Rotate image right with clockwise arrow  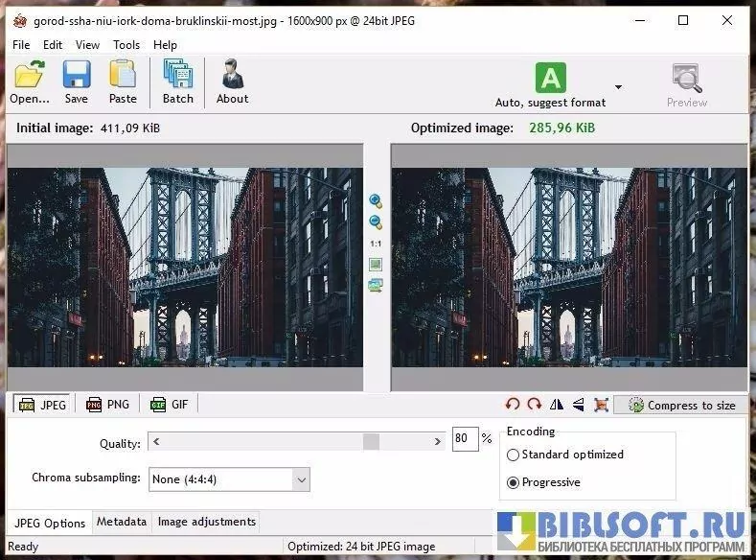534,405
